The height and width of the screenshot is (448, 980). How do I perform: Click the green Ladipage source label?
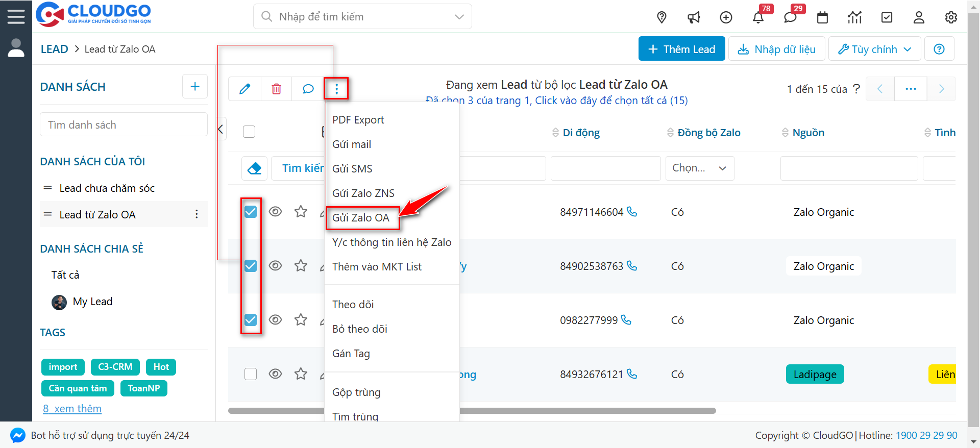pyautogui.click(x=815, y=374)
